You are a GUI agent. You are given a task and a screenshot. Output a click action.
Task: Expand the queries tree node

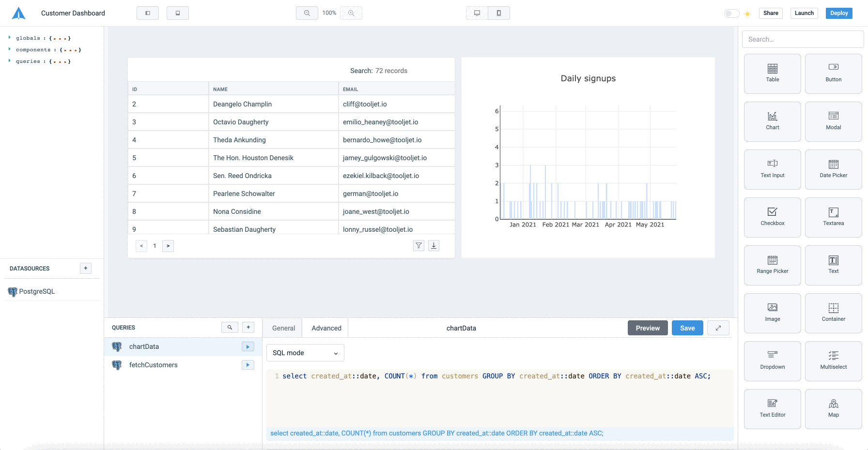point(9,61)
